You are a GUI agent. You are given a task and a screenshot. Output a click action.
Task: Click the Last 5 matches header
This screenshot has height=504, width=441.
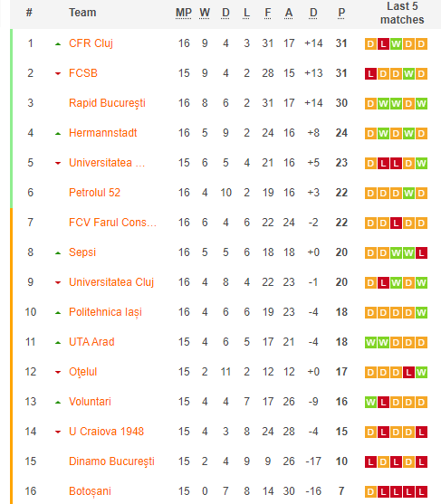click(x=402, y=14)
